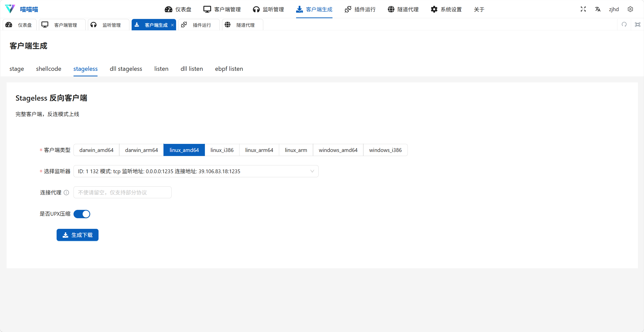Image resolution: width=644 pixels, height=332 pixels.
Task: Switch to the 插件运行 page tab
Action: click(x=199, y=25)
